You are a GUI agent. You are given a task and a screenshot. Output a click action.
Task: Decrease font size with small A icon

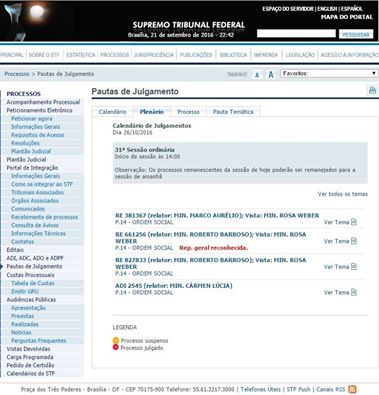click(257, 75)
